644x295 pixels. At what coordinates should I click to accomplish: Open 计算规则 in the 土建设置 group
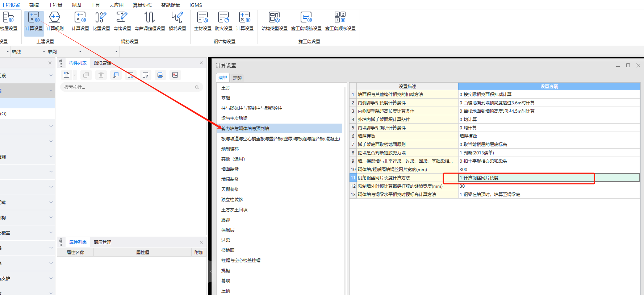[55, 22]
